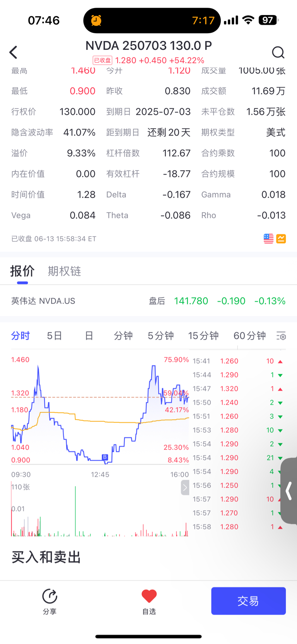Expand chart with the gray arrow button

[185, 488]
